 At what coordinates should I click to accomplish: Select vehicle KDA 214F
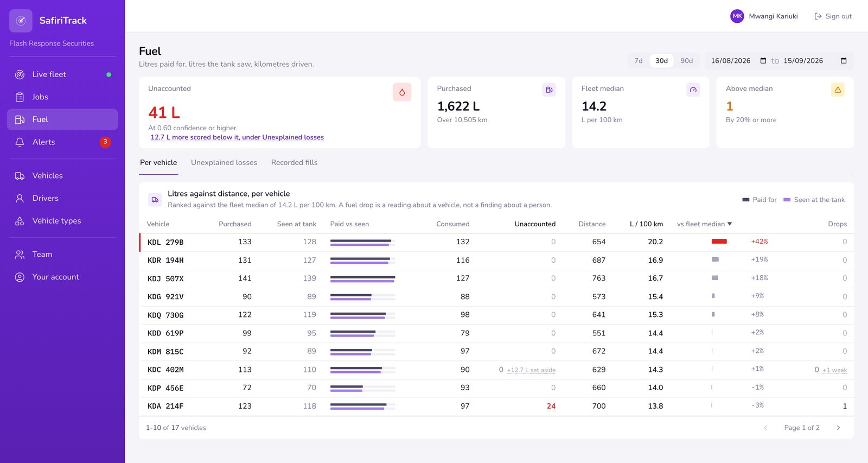click(165, 406)
